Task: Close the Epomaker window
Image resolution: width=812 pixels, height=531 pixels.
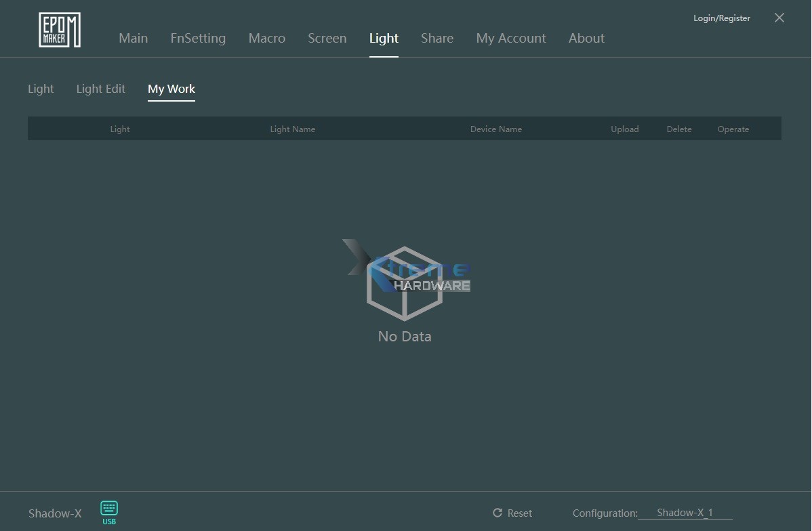Action: click(779, 18)
